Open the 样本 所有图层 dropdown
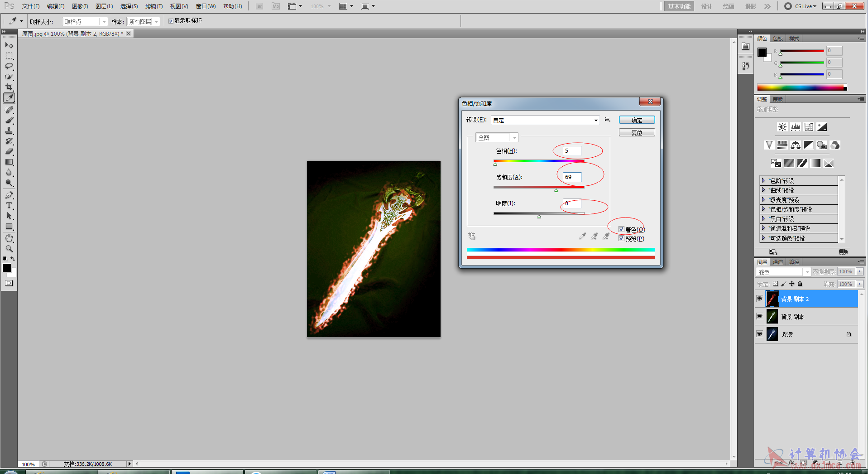 tap(144, 21)
